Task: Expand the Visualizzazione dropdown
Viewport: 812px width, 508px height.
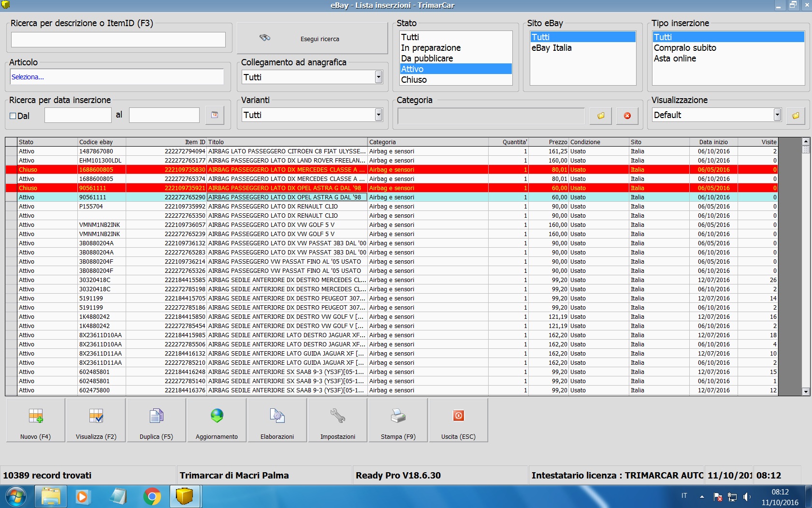Action: click(777, 115)
